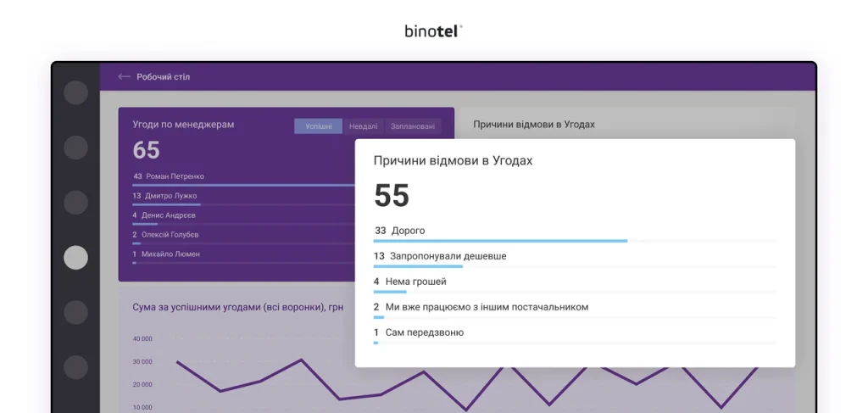Viewport: 868px width, 413px height.
Task: Switch to the Заплановані tab
Action: click(x=413, y=126)
